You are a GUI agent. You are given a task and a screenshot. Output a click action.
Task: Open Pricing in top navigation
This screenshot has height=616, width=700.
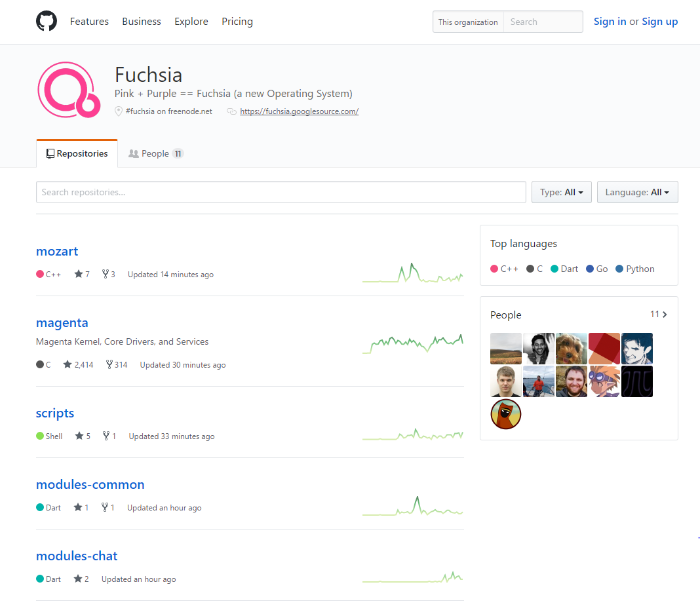(x=237, y=22)
